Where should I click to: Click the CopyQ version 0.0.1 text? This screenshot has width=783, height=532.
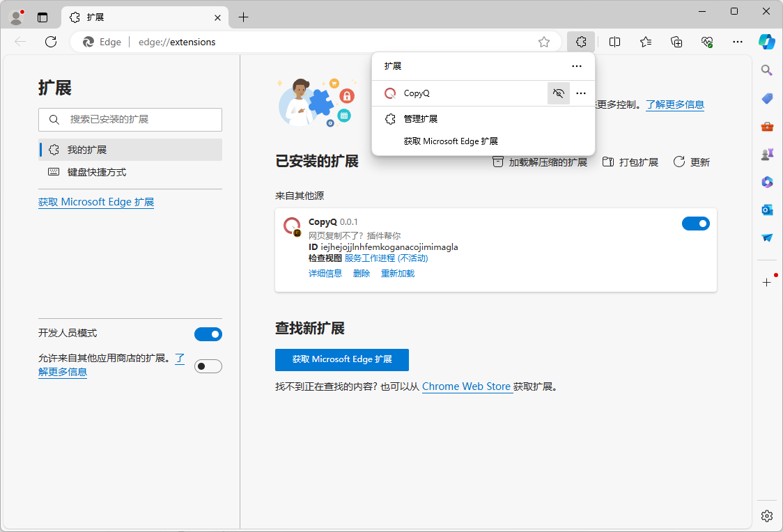(x=348, y=222)
